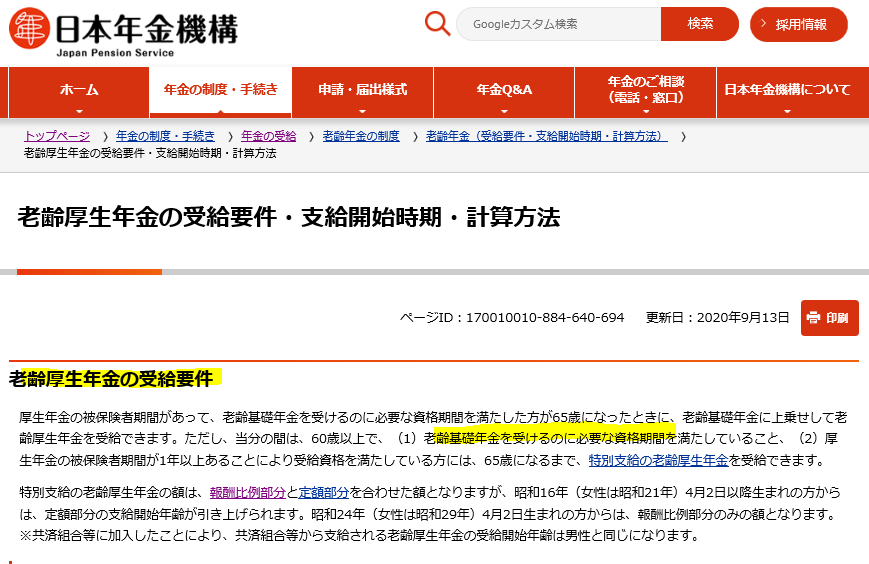869x564 pixels.
Task: Expand the ホーム menu dropdown arrow
Action: point(79,110)
